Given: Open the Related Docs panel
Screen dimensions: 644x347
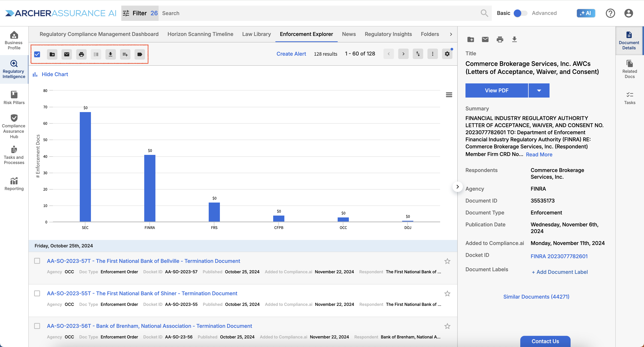Looking at the screenshot, I should [x=629, y=69].
